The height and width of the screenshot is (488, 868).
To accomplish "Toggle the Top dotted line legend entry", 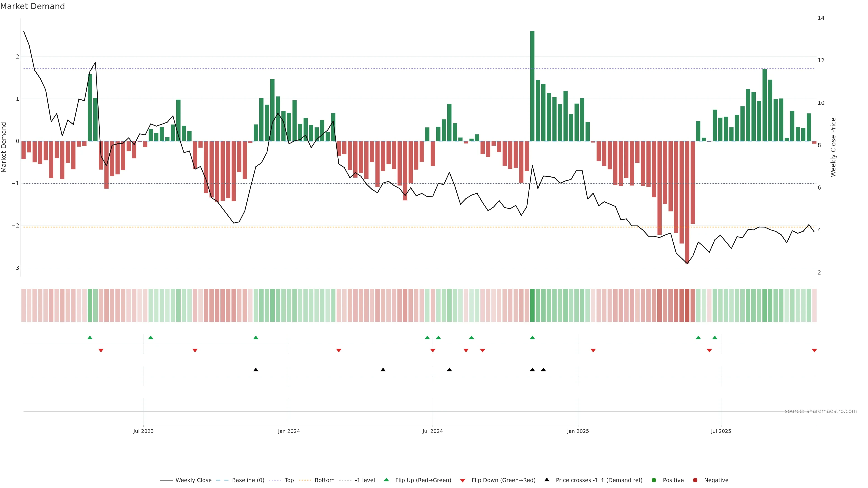I will tap(289, 480).
